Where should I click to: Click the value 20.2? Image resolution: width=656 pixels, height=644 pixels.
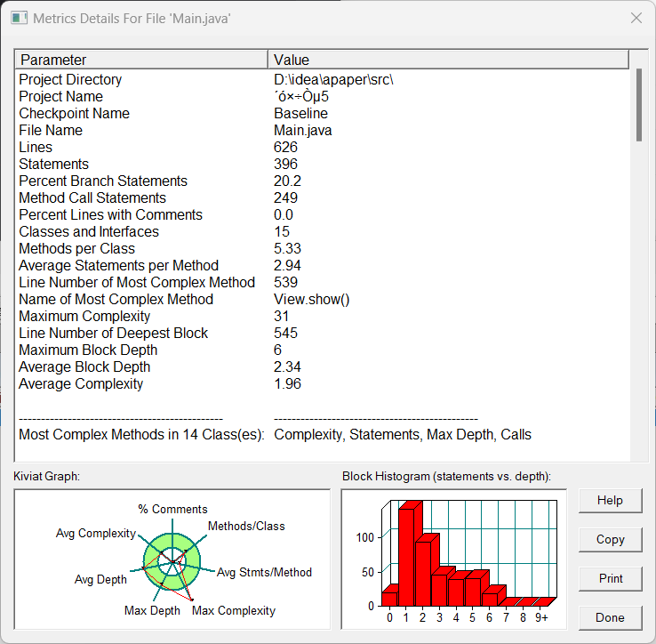point(287,181)
